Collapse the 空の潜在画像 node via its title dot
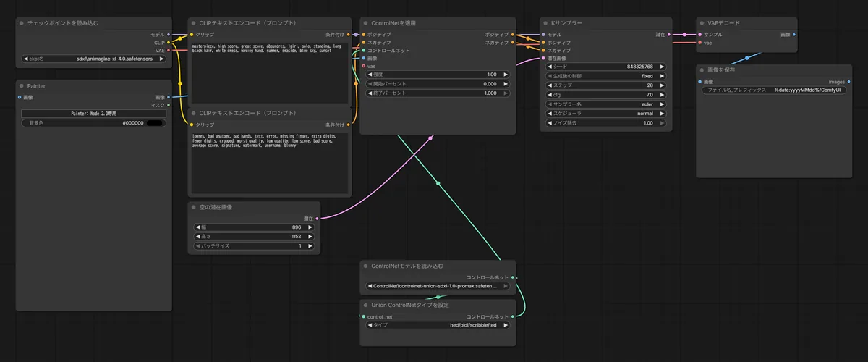This screenshot has width=868, height=362. click(x=194, y=207)
